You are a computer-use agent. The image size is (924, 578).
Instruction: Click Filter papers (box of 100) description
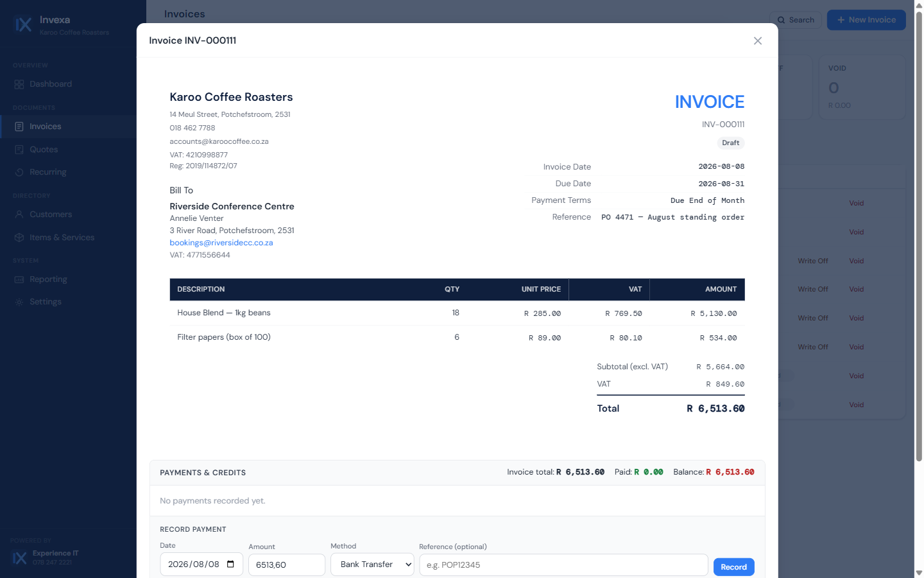pos(224,337)
